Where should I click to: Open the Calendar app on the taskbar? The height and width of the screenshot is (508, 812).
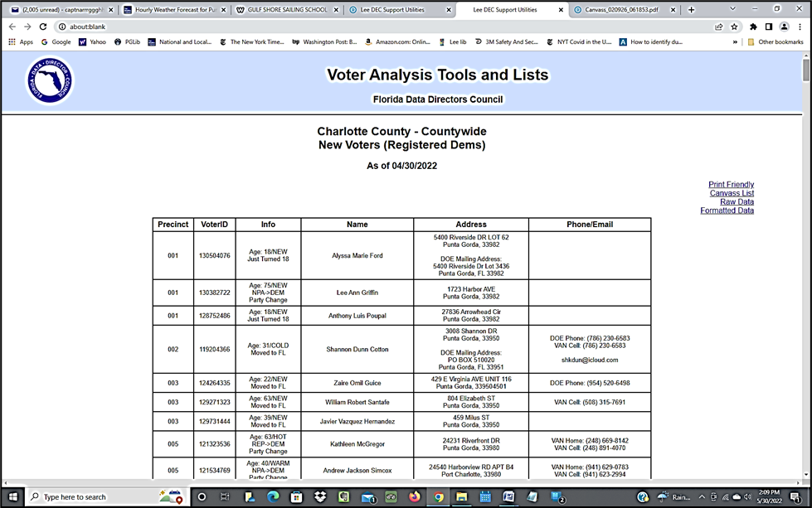[485, 497]
